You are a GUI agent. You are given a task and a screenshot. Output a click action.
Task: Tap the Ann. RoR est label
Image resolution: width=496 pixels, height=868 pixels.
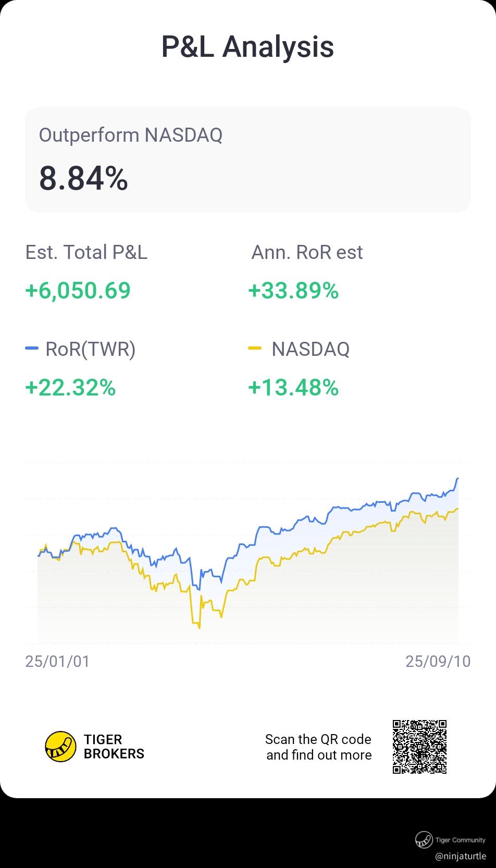(307, 252)
